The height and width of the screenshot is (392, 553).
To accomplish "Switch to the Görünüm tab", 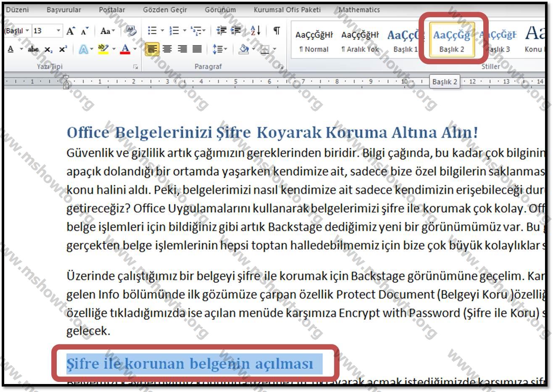I will (x=220, y=10).
